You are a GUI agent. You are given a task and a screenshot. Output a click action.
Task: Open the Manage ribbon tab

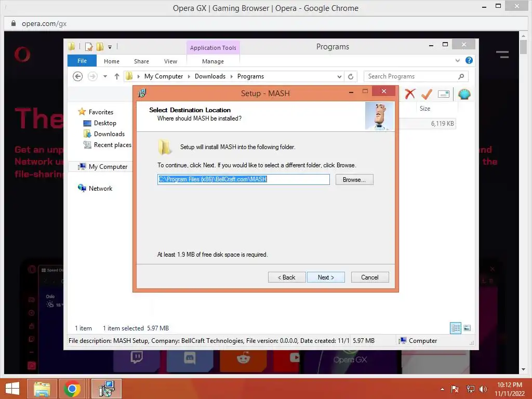click(x=213, y=61)
